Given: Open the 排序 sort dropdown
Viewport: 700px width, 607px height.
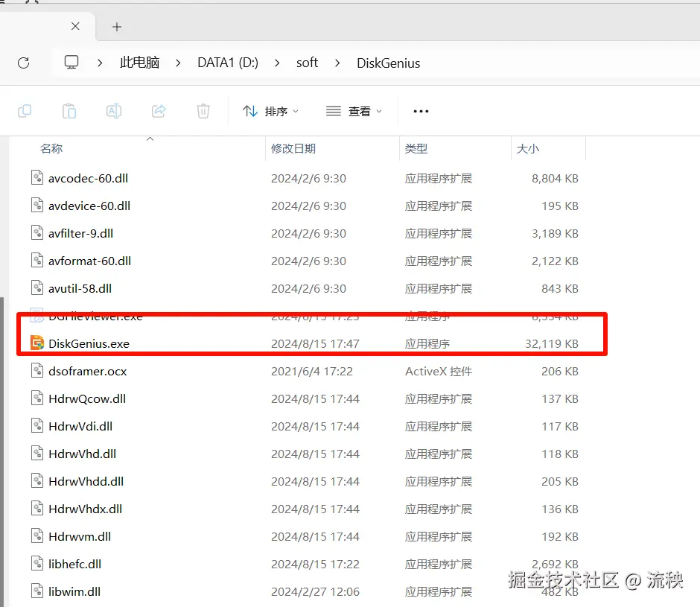Looking at the screenshot, I should (x=270, y=111).
